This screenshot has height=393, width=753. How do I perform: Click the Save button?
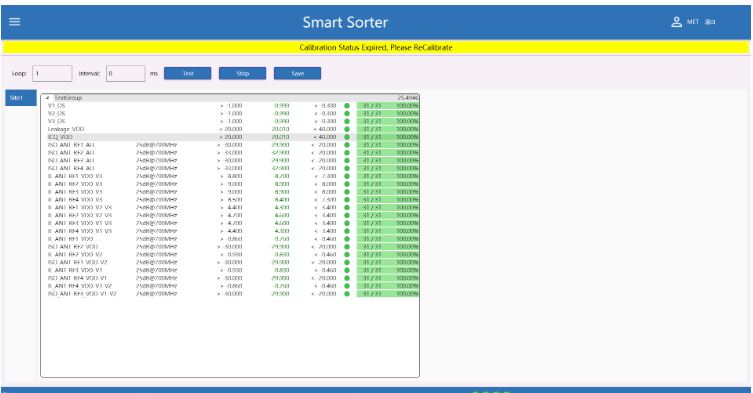[297, 74]
